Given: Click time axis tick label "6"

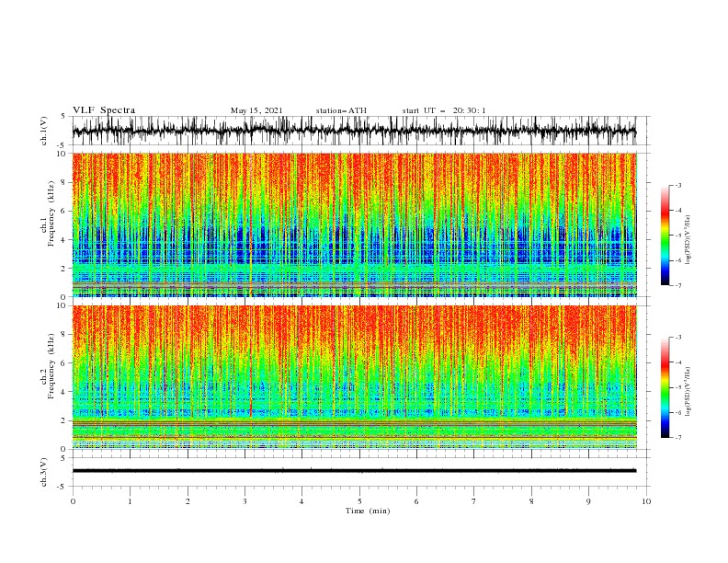Looking at the screenshot, I should point(416,501).
